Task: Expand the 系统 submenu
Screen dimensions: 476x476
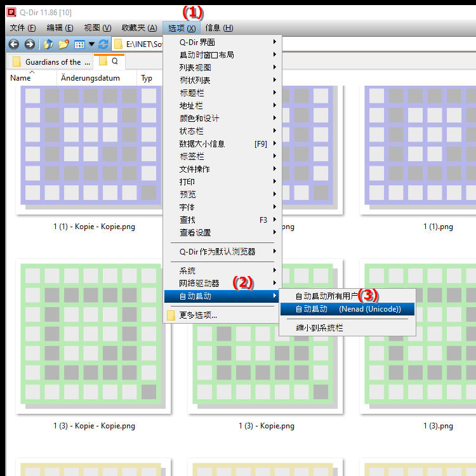Action: pos(222,270)
